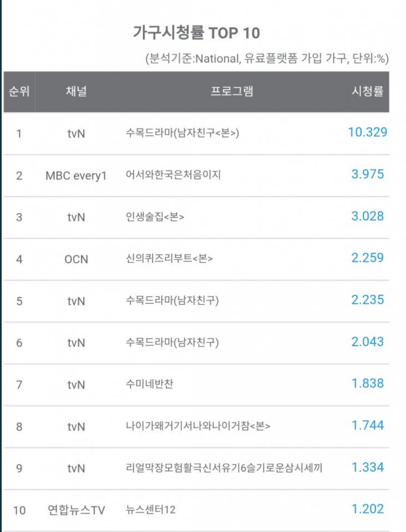Screen dimensions: 406x532
Task: Click the 순위 column header
Action: [19, 91]
